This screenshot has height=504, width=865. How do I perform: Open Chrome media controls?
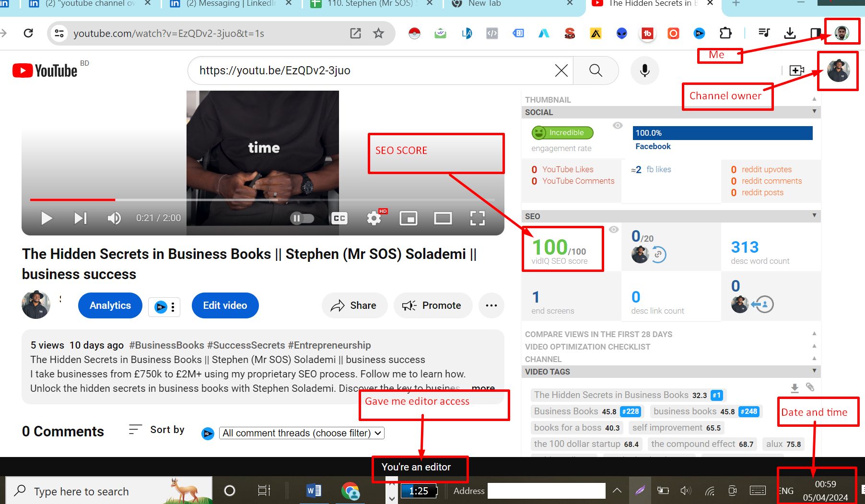(764, 33)
